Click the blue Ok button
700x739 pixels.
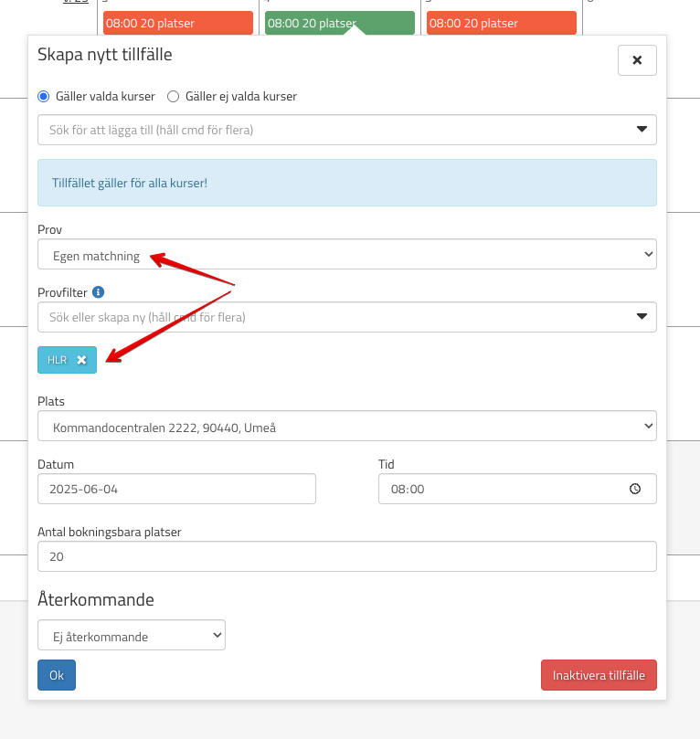pos(57,675)
